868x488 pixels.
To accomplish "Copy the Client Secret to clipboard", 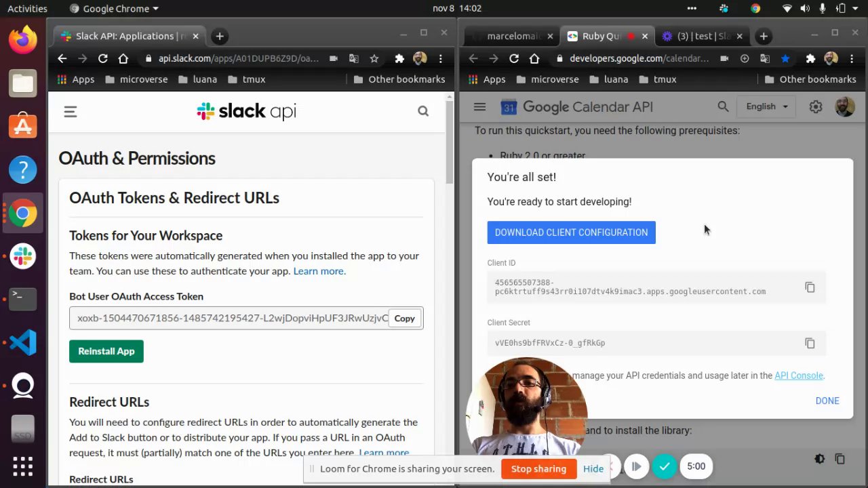I will coord(810,343).
